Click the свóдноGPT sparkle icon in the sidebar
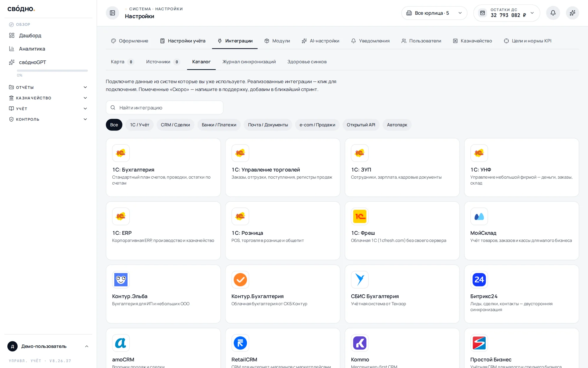Screen dimensions: 588x368 12,62
